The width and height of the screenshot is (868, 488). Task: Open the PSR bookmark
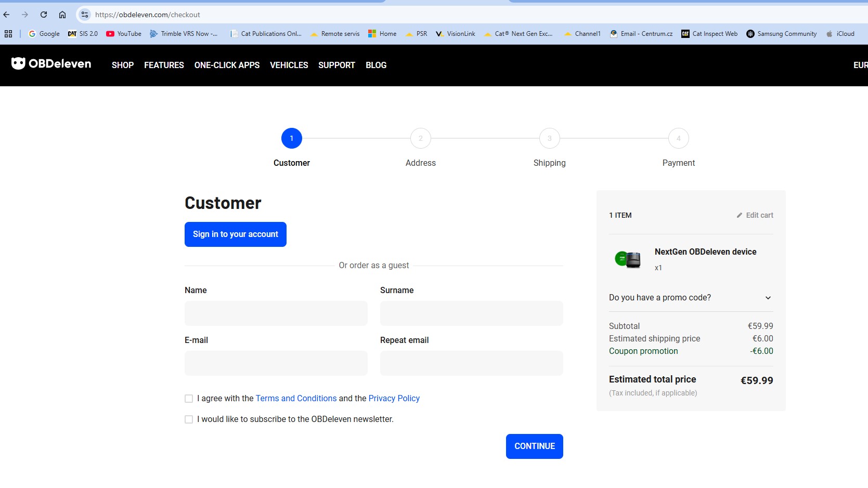pos(416,34)
